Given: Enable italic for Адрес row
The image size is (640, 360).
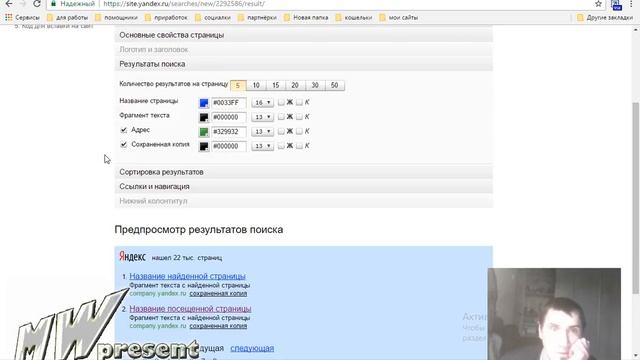Looking at the screenshot, I should point(299,131).
